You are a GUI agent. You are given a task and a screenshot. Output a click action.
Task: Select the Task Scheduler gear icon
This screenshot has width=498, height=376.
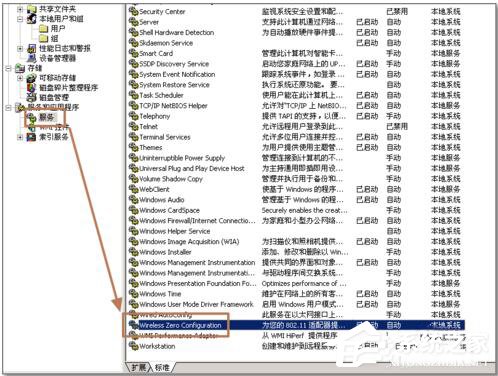tap(133, 95)
